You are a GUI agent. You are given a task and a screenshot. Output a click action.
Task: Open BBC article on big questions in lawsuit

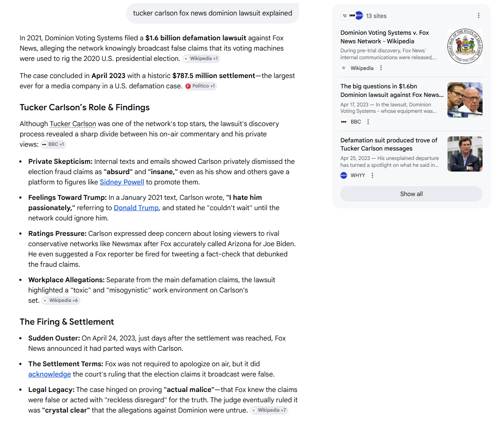tap(392, 91)
